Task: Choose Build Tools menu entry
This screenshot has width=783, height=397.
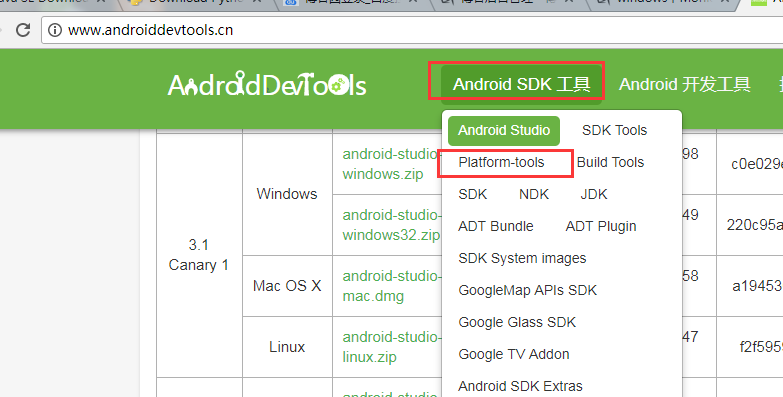Action: 610,162
